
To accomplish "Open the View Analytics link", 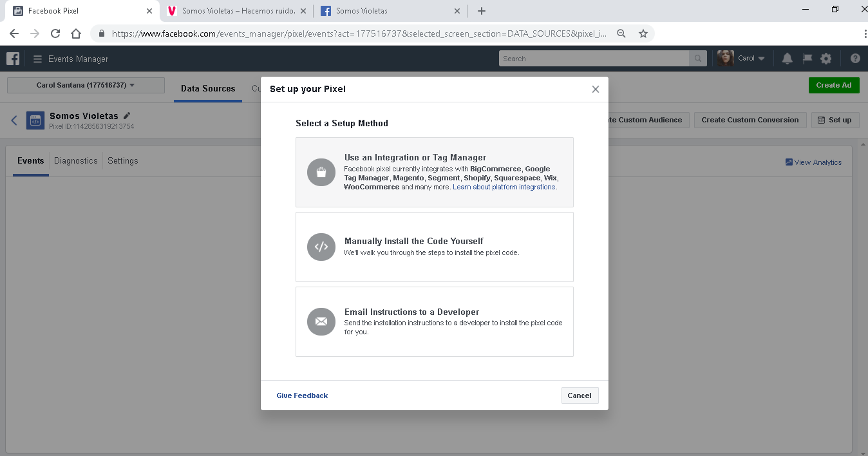I will click(813, 162).
